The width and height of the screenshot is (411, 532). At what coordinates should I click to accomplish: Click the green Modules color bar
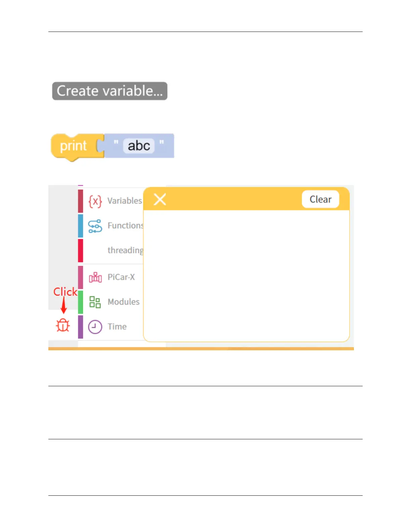(x=81, y=302)
